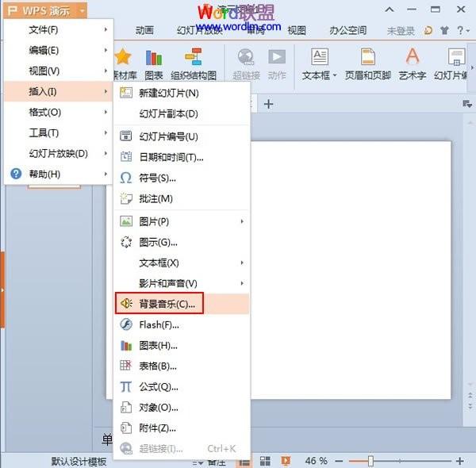Click the pi icon for 公式(Q)
The height and width of the screenshot is (468, 476).
tap(126, 386)
